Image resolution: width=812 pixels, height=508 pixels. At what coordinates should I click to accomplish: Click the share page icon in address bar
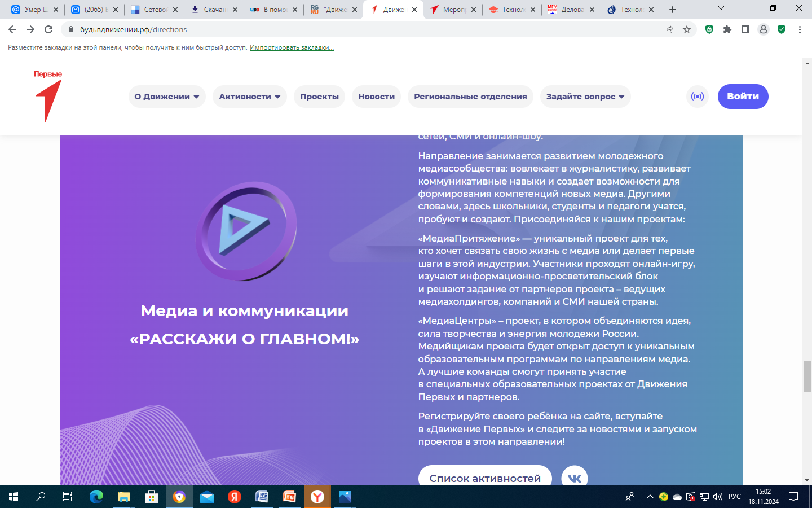669,29
